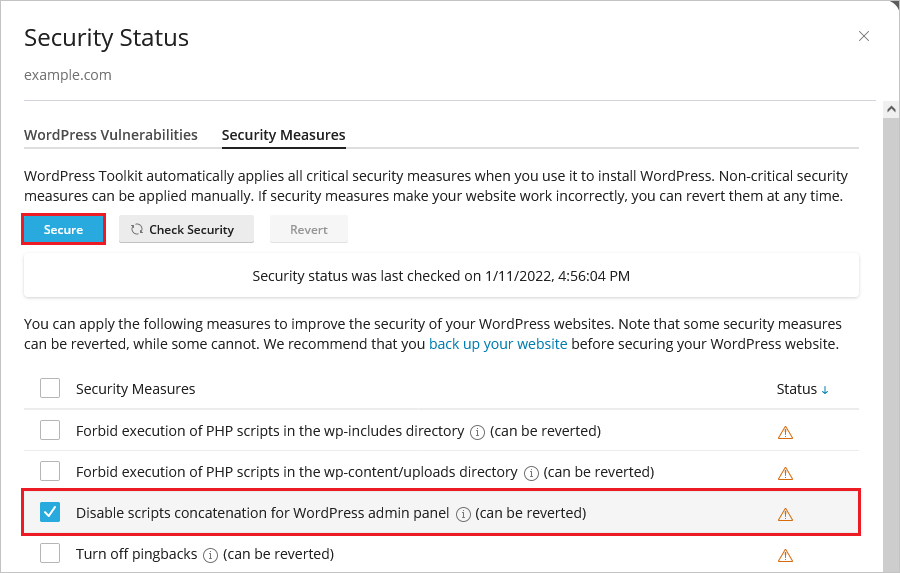Click warning status icon for pingbacks row
The width and height of the screenshot is (900, 573).
[785, 555]
